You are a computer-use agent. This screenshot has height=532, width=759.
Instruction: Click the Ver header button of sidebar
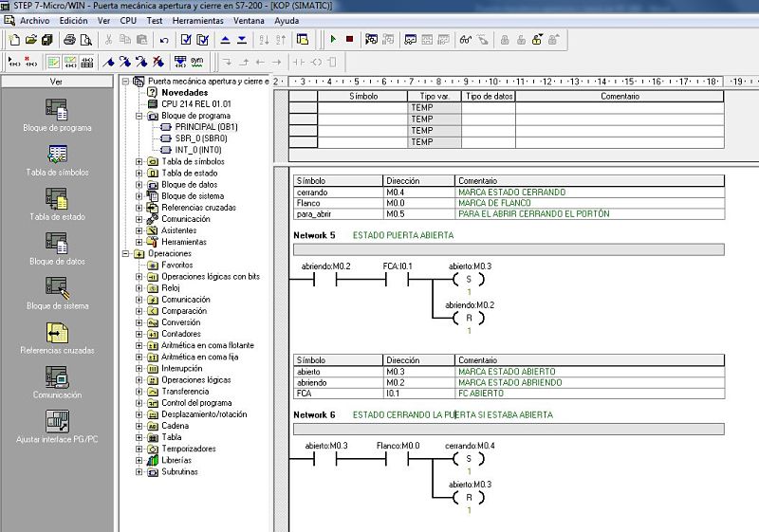[x=57, y=82]
